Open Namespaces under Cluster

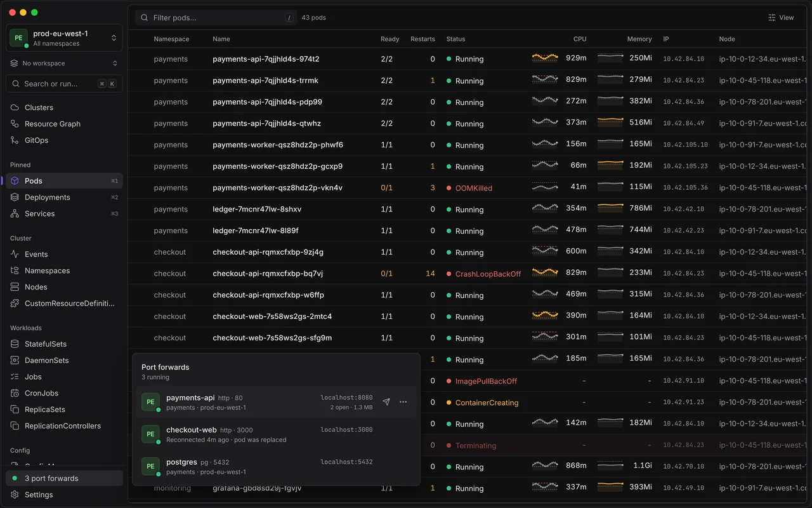[64, 271]
